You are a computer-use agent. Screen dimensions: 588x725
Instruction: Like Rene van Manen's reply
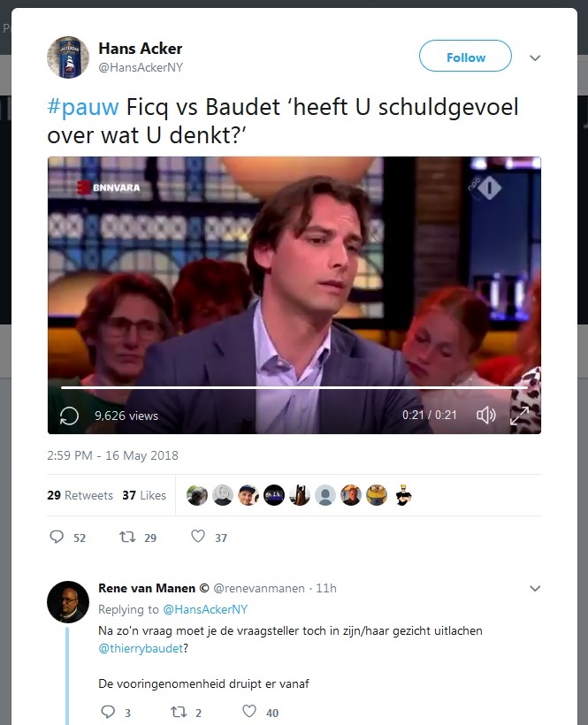tap(249, 711)
